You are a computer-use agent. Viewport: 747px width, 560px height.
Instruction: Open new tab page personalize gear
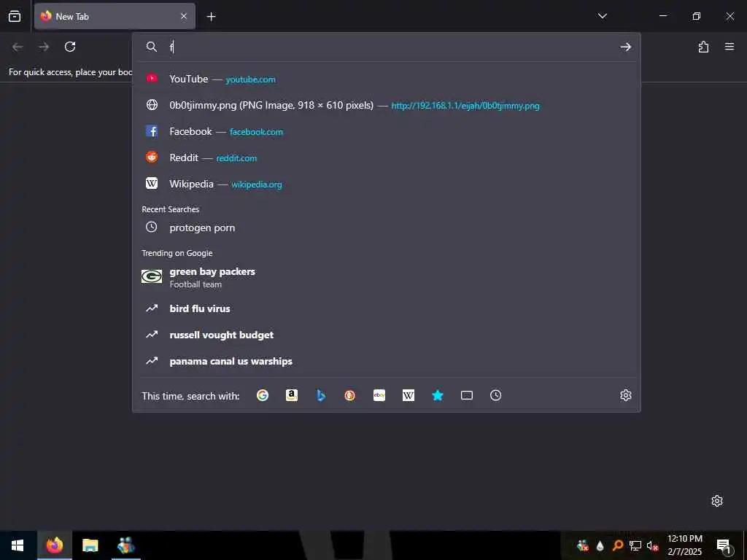pos(717,501)
